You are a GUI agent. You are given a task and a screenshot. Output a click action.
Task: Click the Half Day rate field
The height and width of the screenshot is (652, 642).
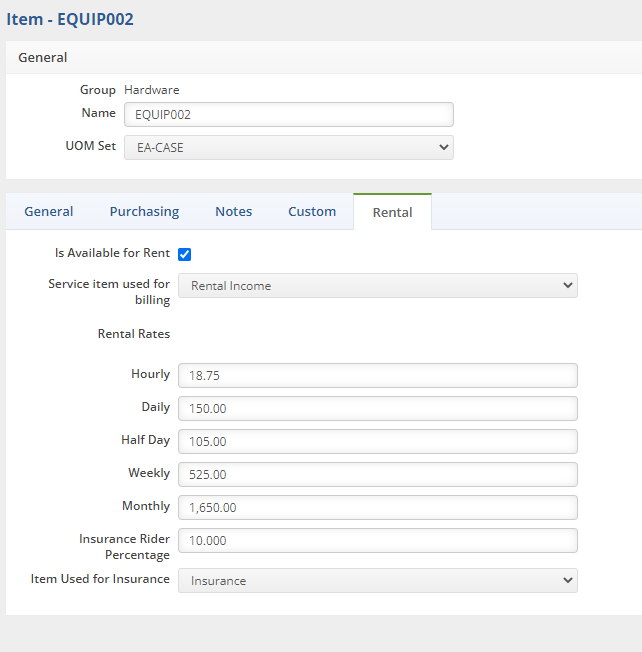coord(378,442)
